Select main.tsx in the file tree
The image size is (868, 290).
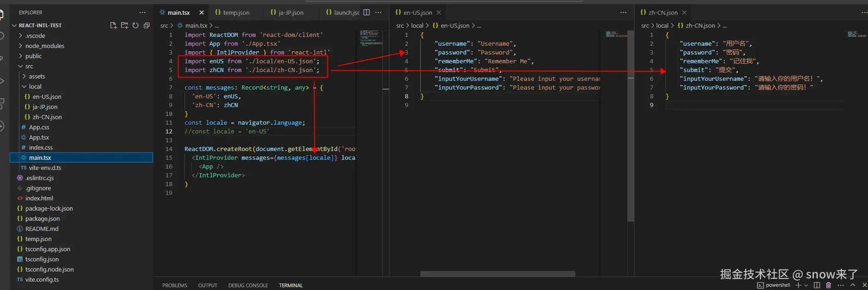(81, 157)
